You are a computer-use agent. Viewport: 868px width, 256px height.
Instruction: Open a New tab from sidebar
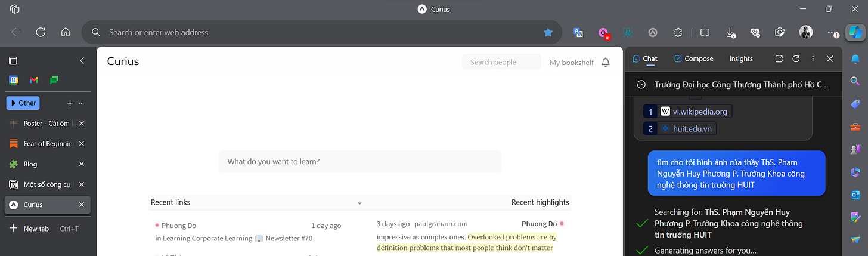click(x=45, y=229)
